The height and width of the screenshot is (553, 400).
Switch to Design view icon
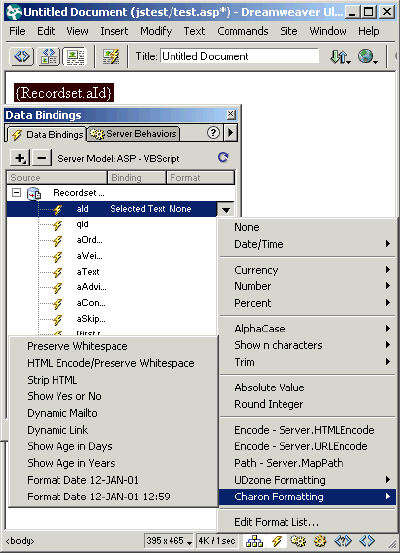tap(75, 56)
